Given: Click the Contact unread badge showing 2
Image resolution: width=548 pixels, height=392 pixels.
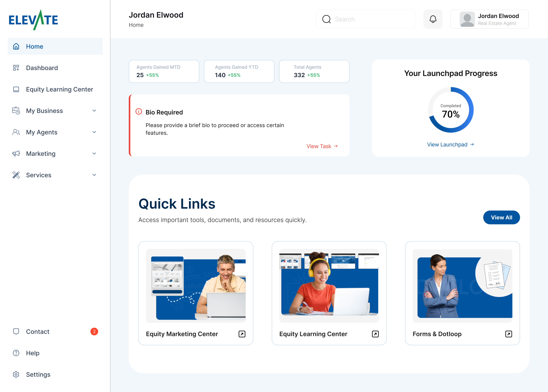Looking at the screenshot, I should pyautogui.click(x=94, y=331).
